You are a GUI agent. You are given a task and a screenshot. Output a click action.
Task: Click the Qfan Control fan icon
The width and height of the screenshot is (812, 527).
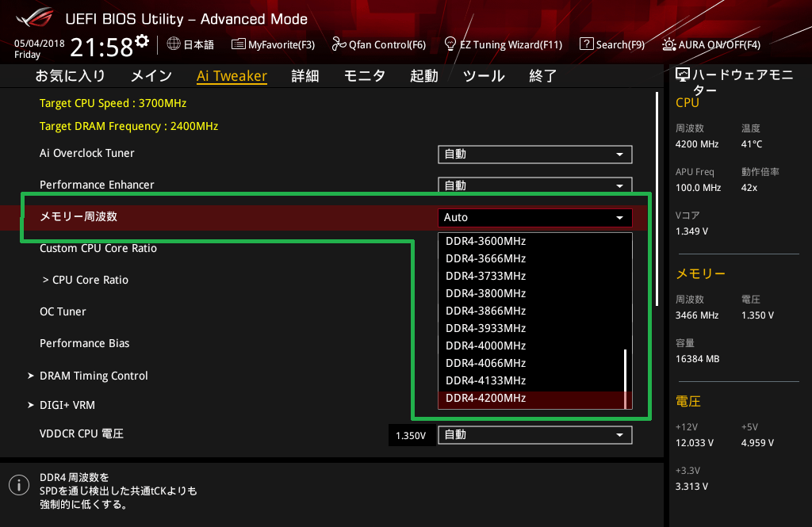[339, 44]
